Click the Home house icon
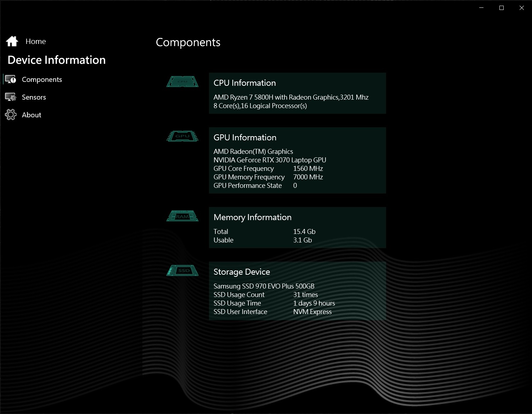This screenshot has height=414, width=532. click(x=12, y=41)
